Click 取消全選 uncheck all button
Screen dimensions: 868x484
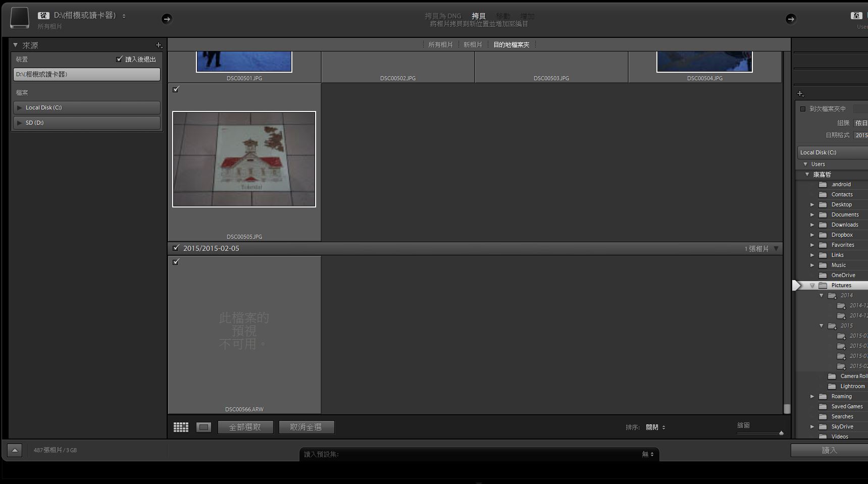(306, 427)
